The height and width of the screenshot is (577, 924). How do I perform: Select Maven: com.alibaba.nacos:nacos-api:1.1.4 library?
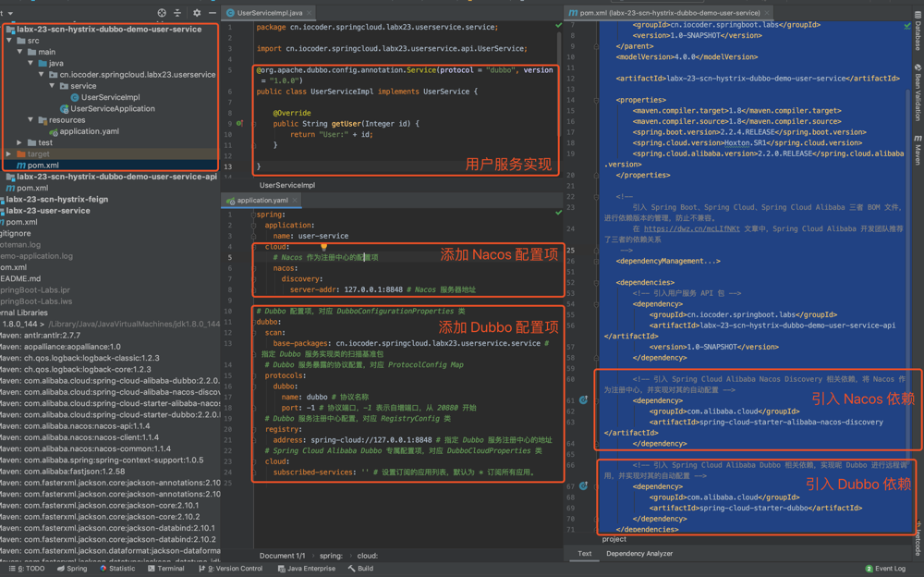[x=75, y=426]
